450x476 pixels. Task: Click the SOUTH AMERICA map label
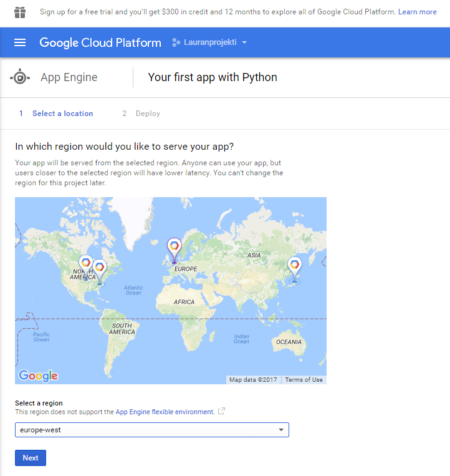pyautogui.click(x=122, y=329)
